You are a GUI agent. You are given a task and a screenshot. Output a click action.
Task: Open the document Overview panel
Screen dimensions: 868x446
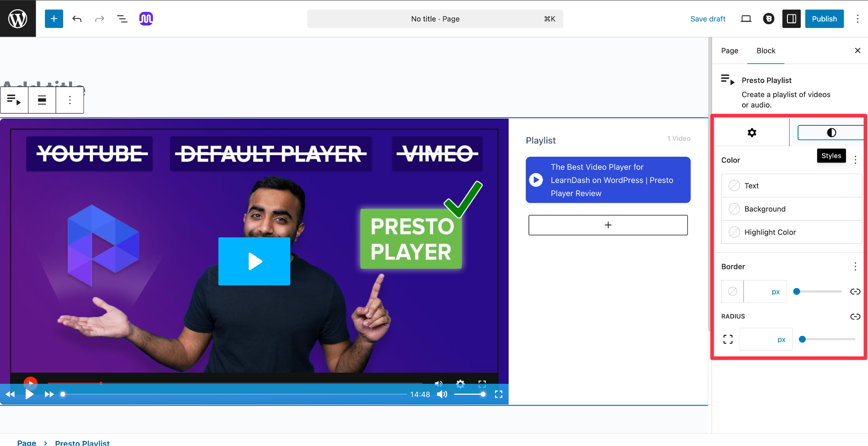coord(122,19)
